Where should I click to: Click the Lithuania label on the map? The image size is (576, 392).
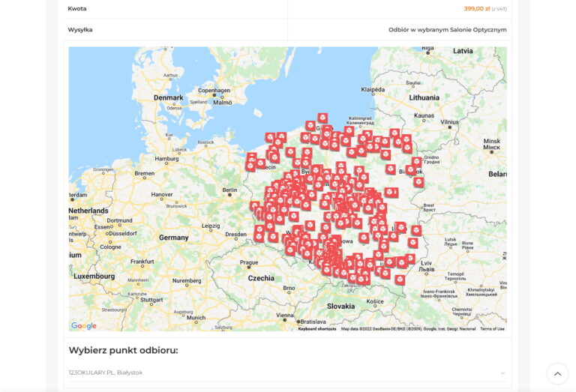tap(424, 97)
